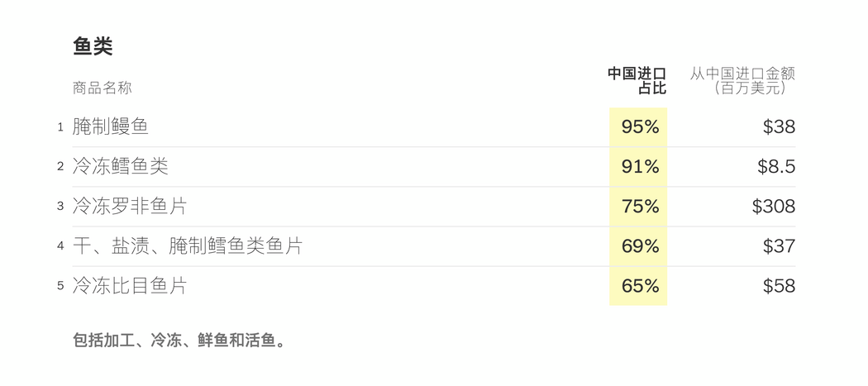Select the 65% share value
The image size is (868, 386).
coord(640,286)
